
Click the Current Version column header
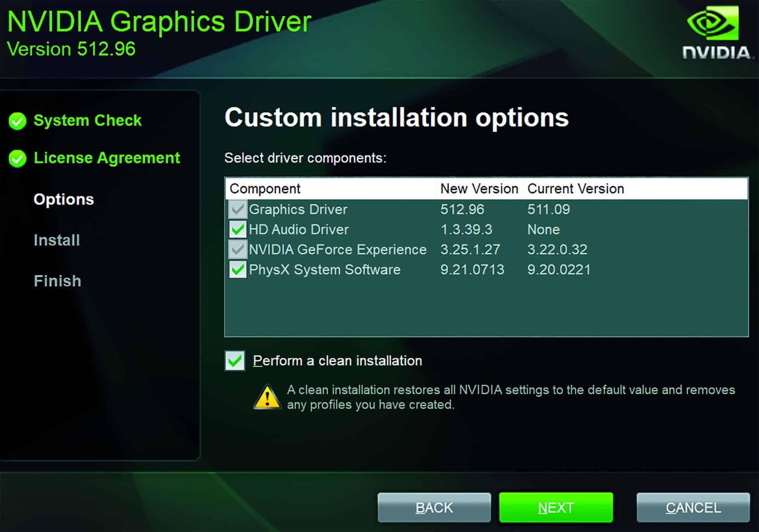click(x=575, y=188)
